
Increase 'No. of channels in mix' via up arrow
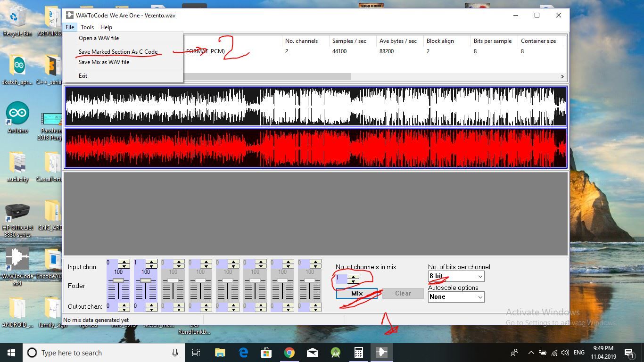click(x=353, y=276)
